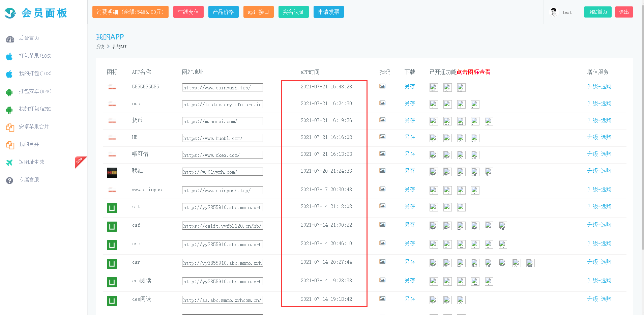Click the 系统 breadcrumb link

click(x=100, y=47)
